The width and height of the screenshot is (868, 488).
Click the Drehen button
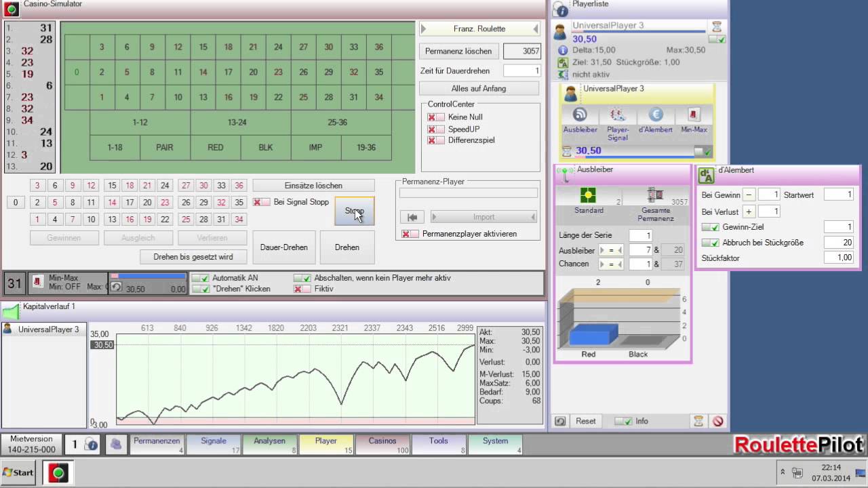click(x=347, y=247)
